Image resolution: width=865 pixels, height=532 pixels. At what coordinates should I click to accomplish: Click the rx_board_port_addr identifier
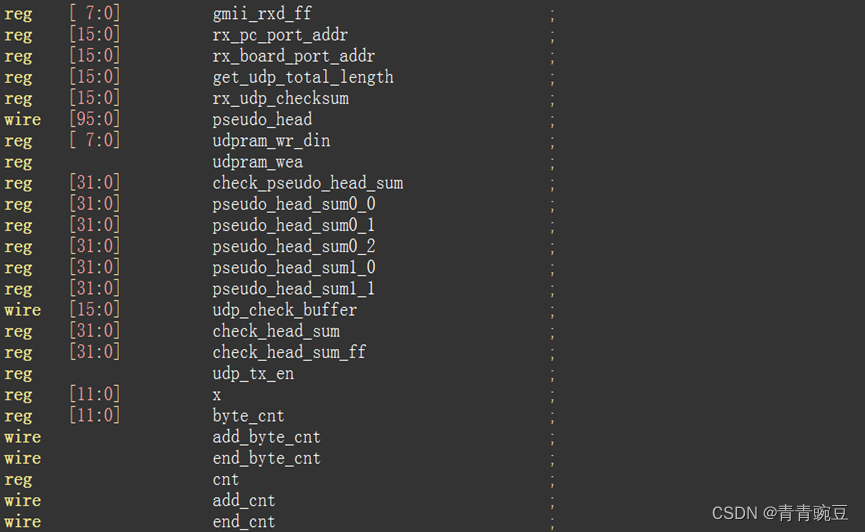point(293,56)
